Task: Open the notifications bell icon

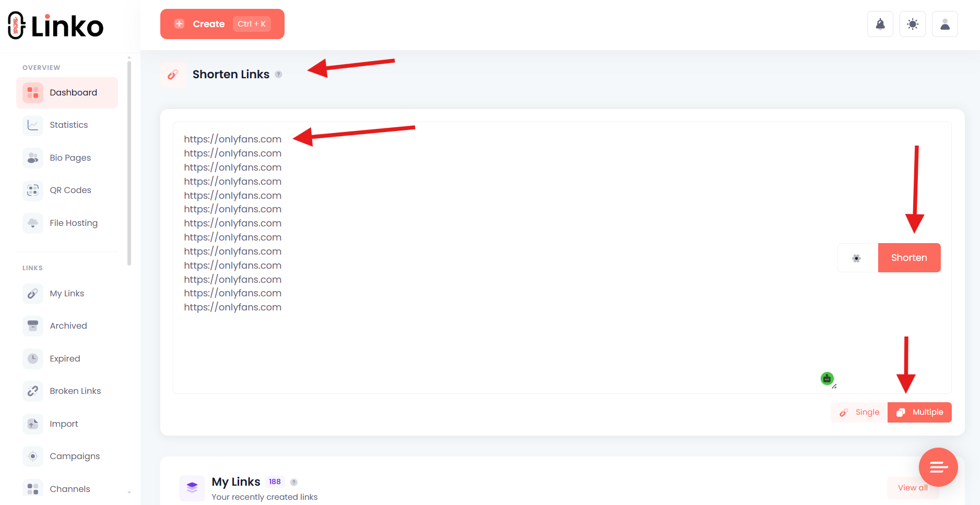Action: [880, 24]
